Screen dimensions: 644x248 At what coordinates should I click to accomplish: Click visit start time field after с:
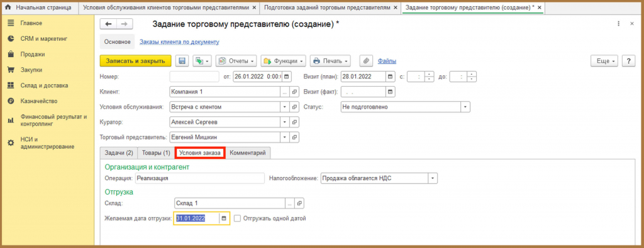pos(416,76)
